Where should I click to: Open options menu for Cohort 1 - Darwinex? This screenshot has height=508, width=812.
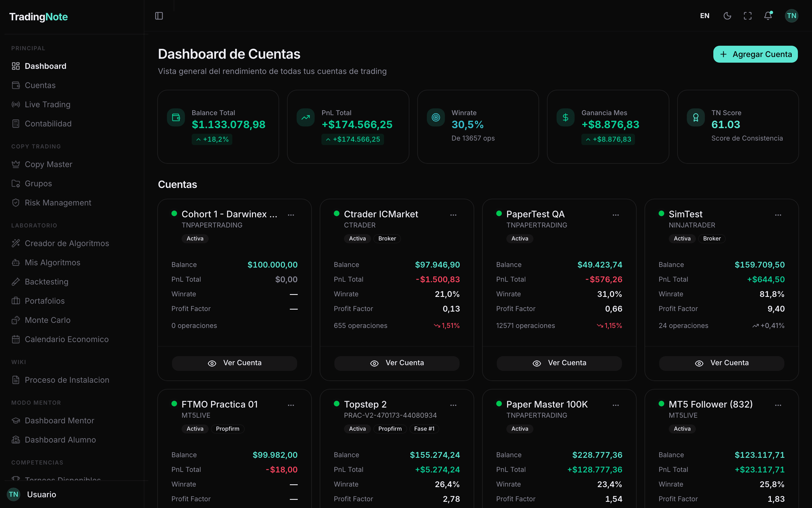(x=291, y=215)
